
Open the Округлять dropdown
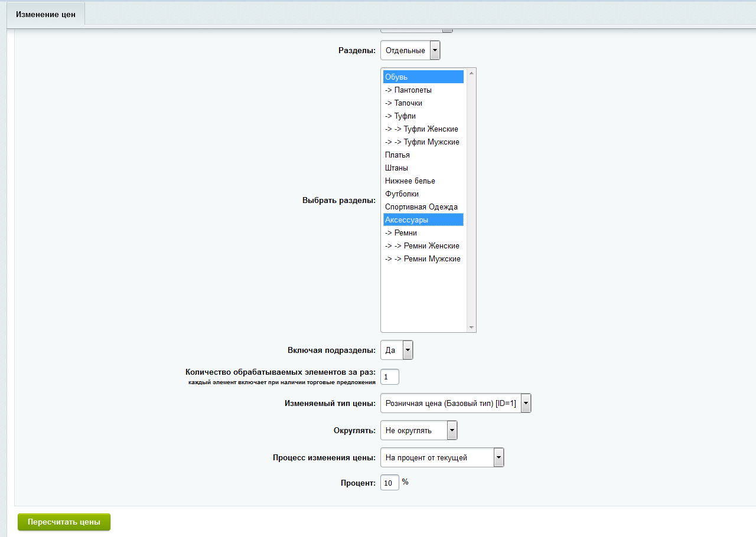[x=418, y=431]
